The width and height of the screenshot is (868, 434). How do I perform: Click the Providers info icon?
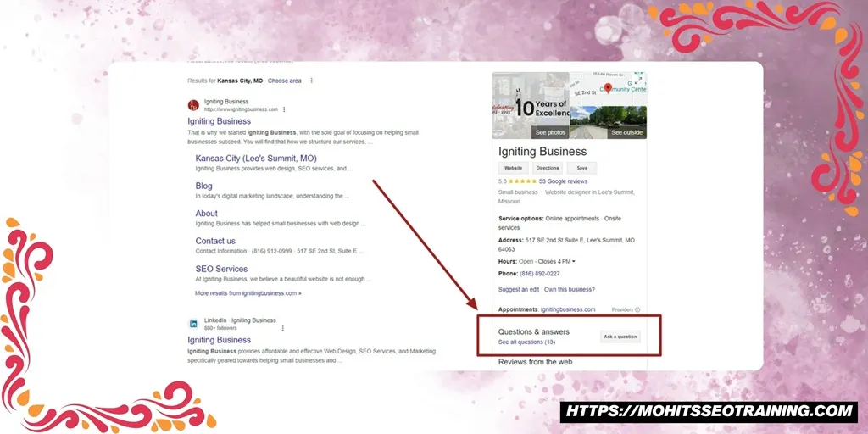coord(637,310)
